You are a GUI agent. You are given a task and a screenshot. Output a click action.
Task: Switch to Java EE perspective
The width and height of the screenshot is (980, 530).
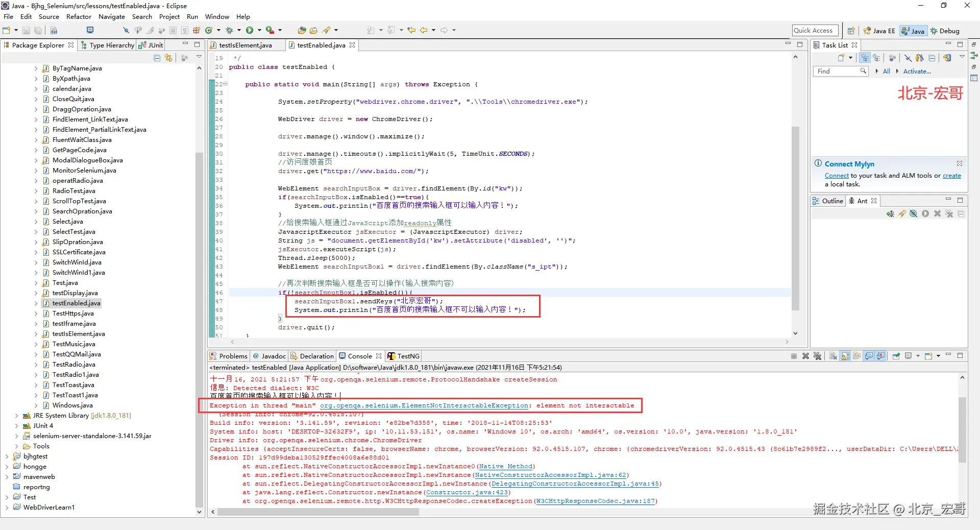pyautogui.click(x=879, y=31)
